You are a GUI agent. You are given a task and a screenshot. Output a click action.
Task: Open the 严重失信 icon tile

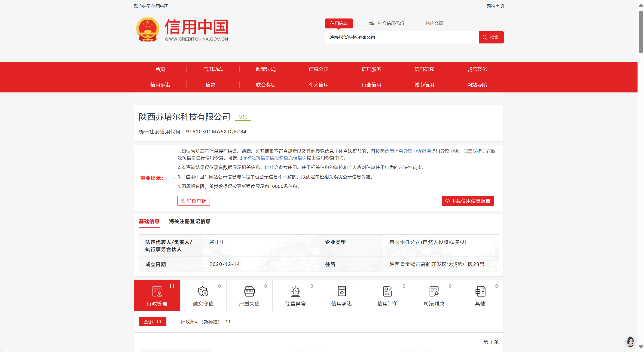click(249, 295)
